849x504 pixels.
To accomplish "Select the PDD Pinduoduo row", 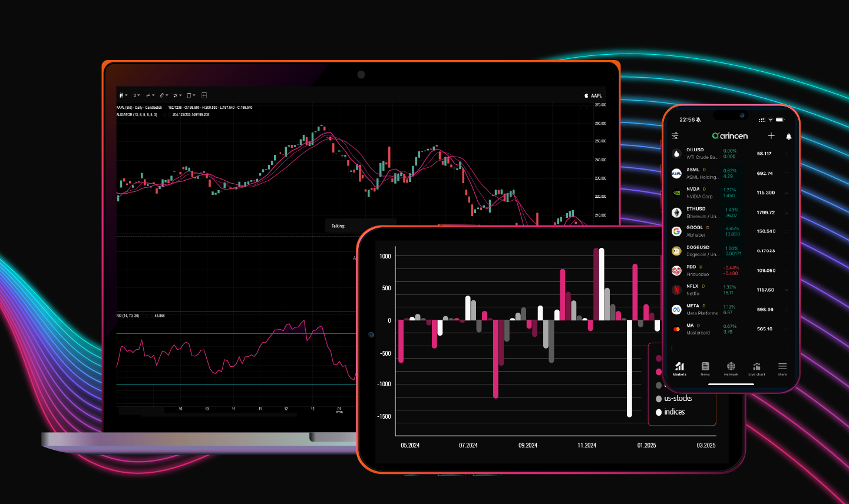I will [731, 270].
